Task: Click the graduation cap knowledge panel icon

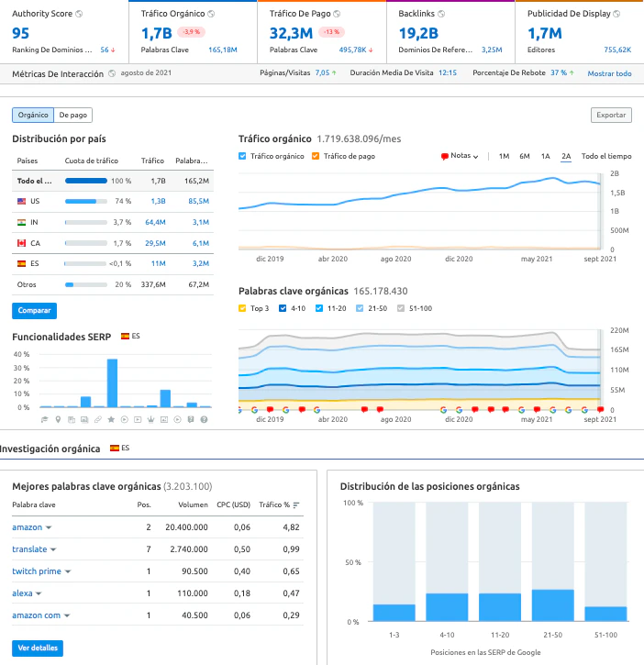Action: [x=44, y=419]
